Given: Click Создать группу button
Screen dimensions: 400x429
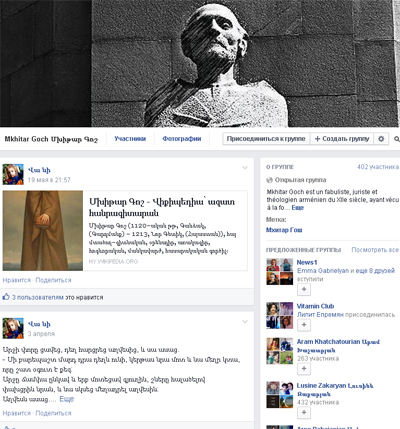Looking at the screenshot, I should point(342,139).
